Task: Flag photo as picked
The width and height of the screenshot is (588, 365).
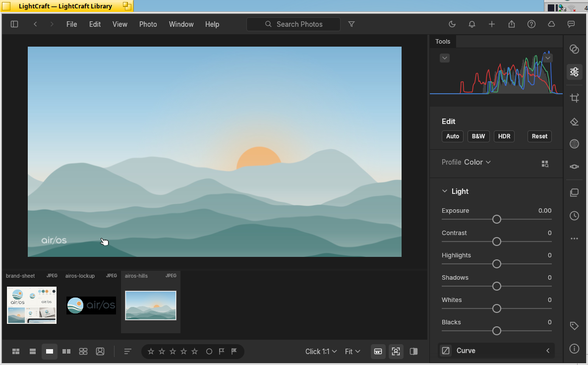Action: click(x=222, y=352)
